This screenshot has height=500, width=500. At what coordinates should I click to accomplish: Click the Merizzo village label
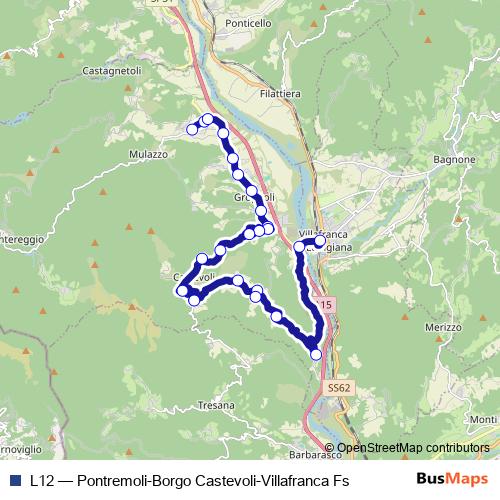(x=443, y=327)
